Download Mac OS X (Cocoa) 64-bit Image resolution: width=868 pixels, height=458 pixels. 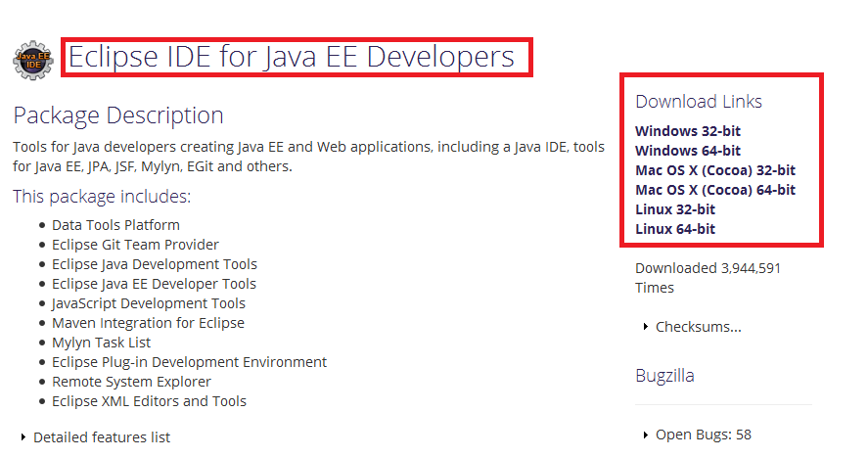[715, 190]
